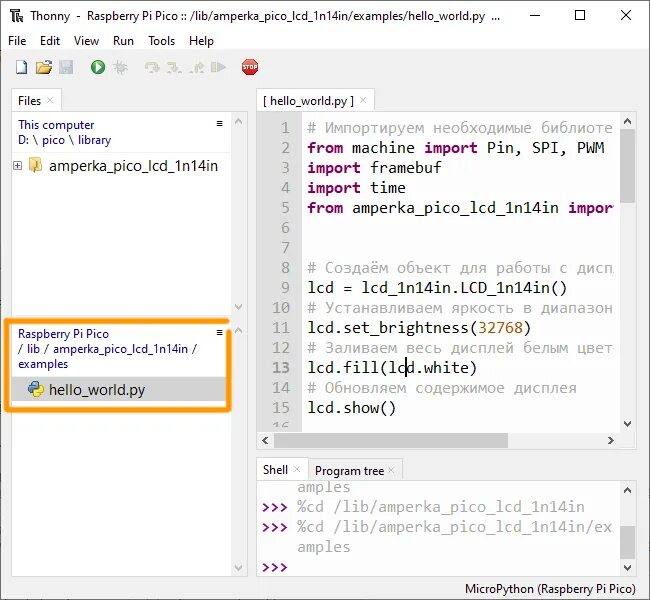Select amperka_pico_lcd_1n14in folder in local files
The image size is (650, 600).
point(133,166)
